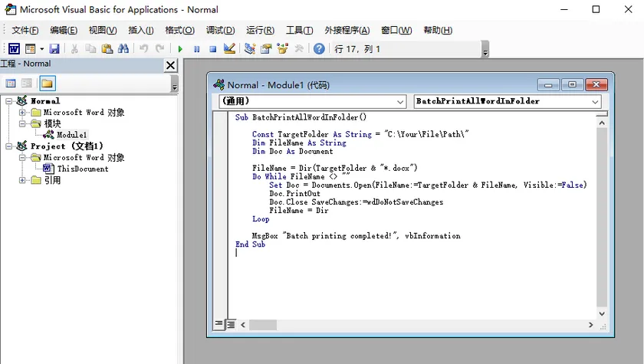Open the 文件(F) menu
The width and height of the screenshot is (644, 364).
tap(25, 31)
